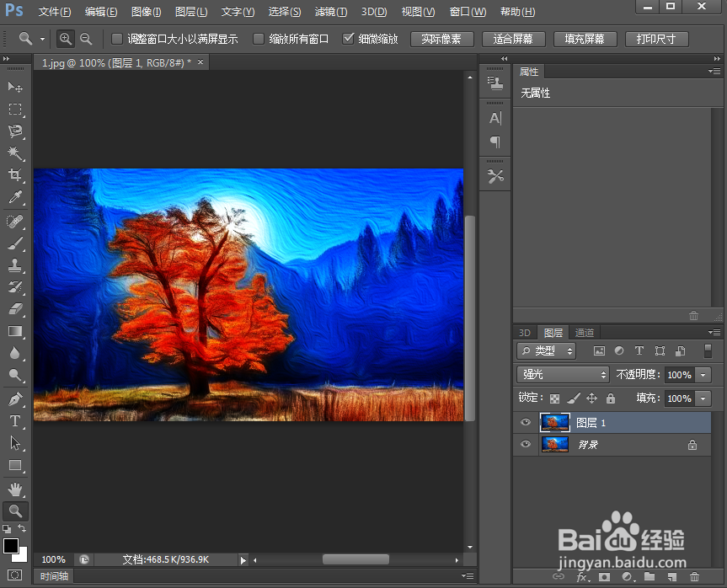
Task: Toggle lock image pixels brush icon
Action: coord(574,398)
